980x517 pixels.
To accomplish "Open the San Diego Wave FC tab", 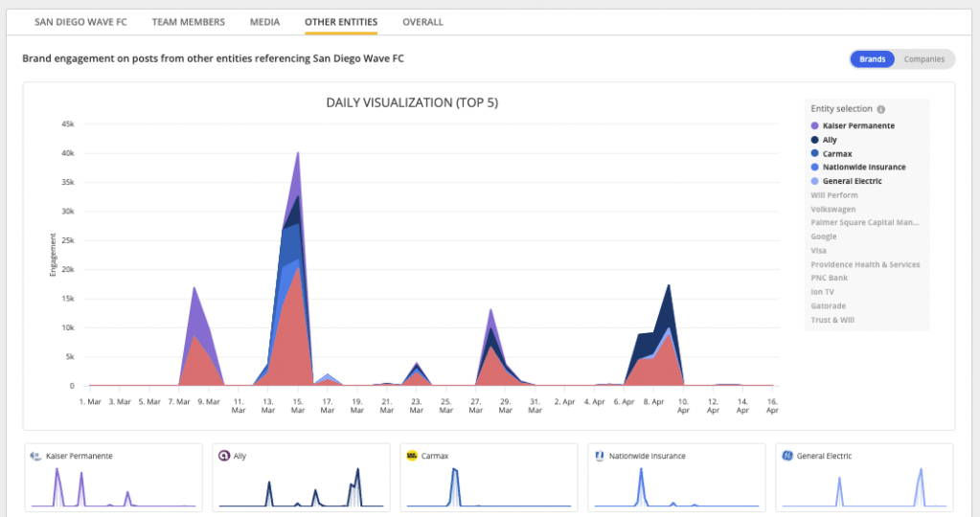I will (x=80, y=22).
